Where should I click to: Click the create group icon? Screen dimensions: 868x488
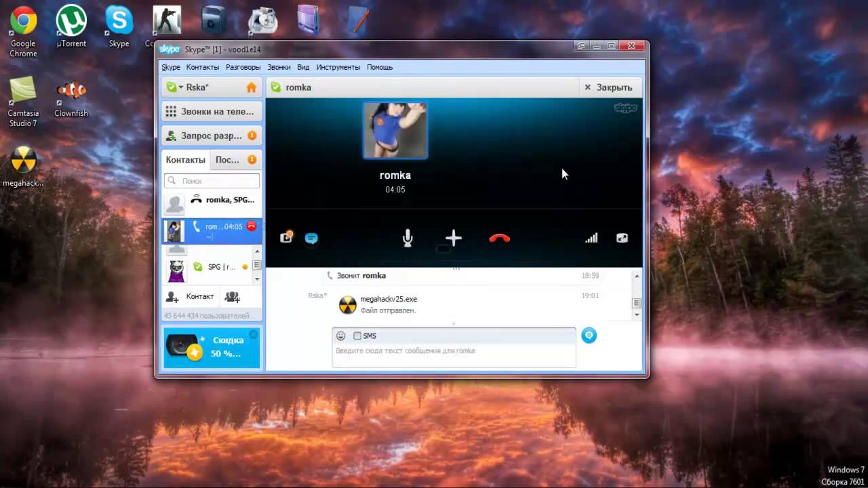tap(232, 297)
